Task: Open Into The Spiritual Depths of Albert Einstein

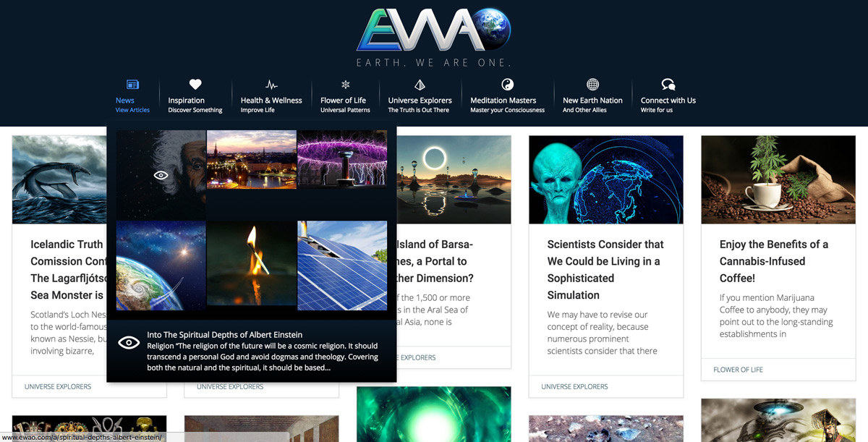Action: pos(224,335)
